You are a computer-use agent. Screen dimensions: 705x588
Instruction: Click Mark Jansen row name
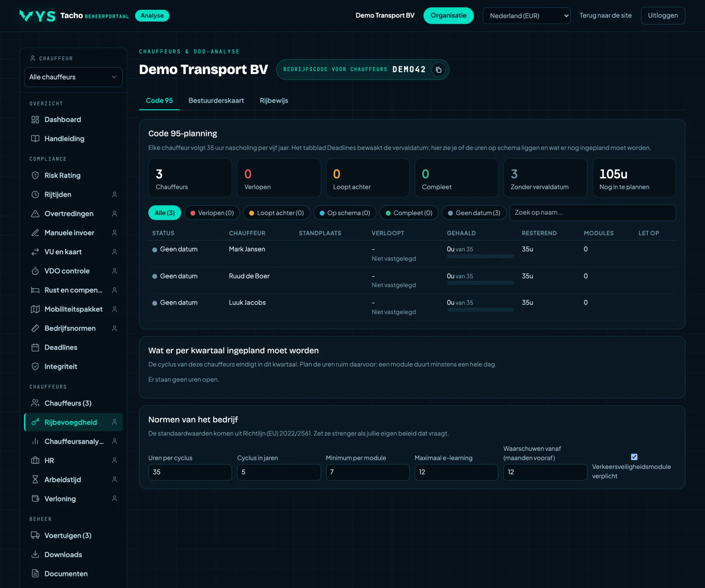(247, 249)
